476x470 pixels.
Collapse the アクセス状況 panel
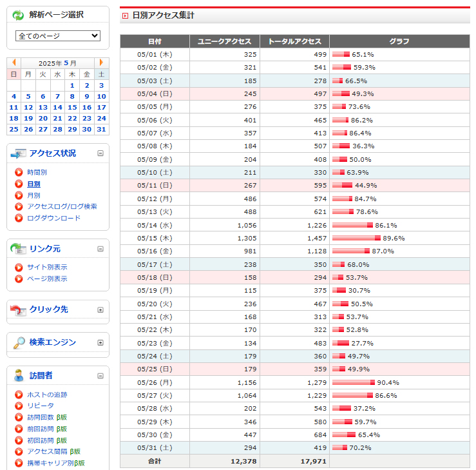click(x=100, y=153)
